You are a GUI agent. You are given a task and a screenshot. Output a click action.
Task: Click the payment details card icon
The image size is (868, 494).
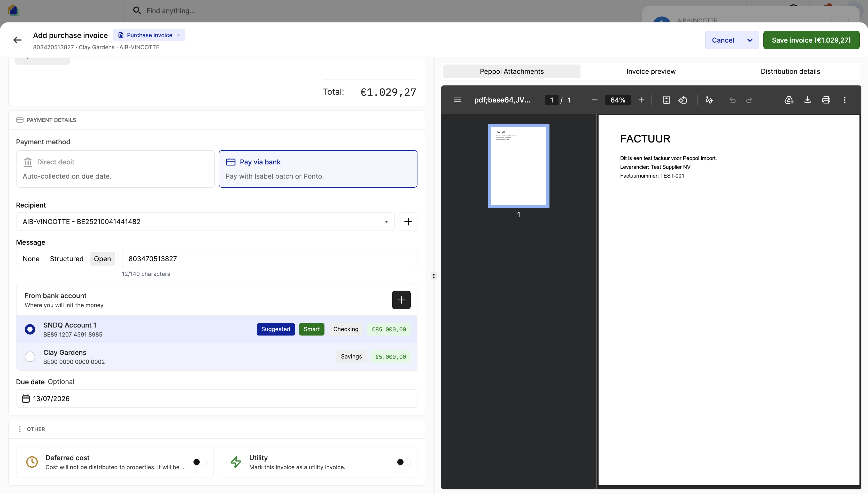tap(20, 120)
